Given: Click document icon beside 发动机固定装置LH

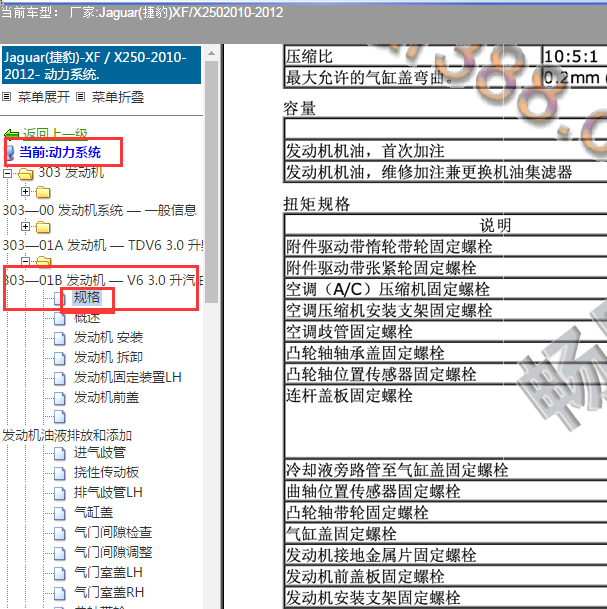Looking at the screenshot, I should (59, 378).
